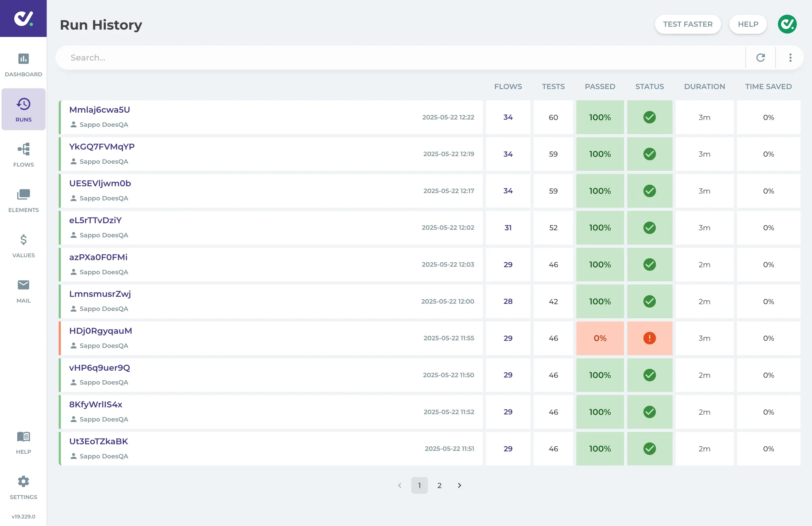The image size is (812, 526).
Task: Click the DoesQA logo in the sidebar
Action: tap(23, 18)
